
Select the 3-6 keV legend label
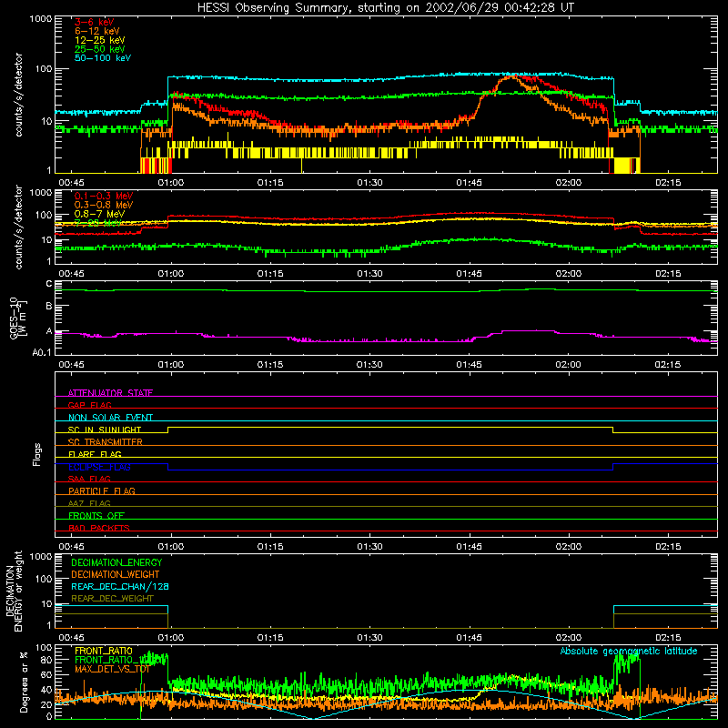(95, 22)
